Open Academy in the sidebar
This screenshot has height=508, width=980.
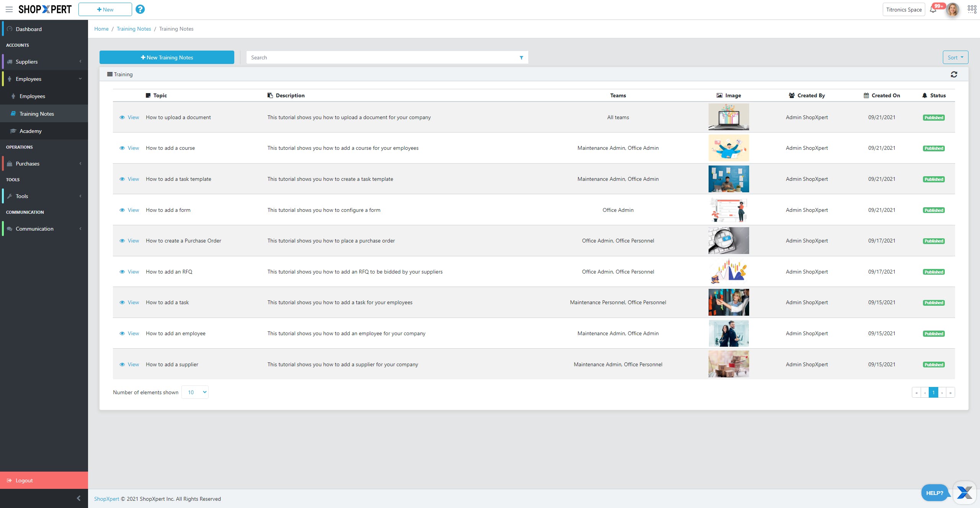click(x=31, y=131)
